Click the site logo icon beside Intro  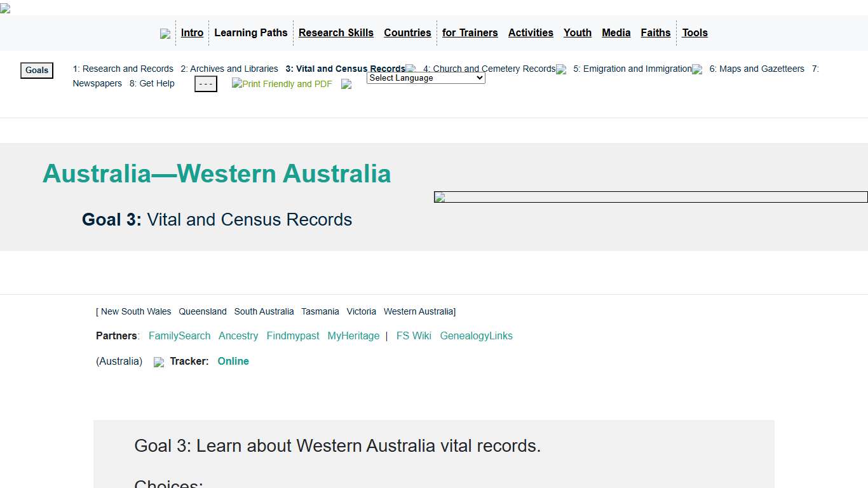(165, 33)
